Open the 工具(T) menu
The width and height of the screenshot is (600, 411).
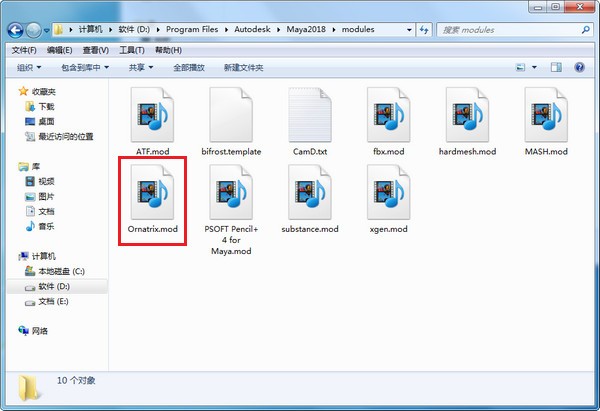132,50
